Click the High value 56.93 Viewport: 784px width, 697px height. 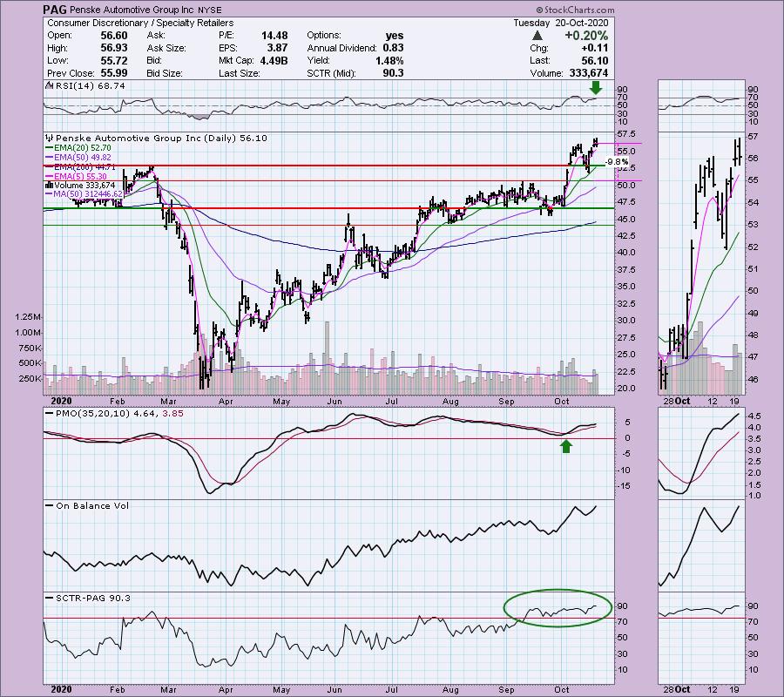114,48
